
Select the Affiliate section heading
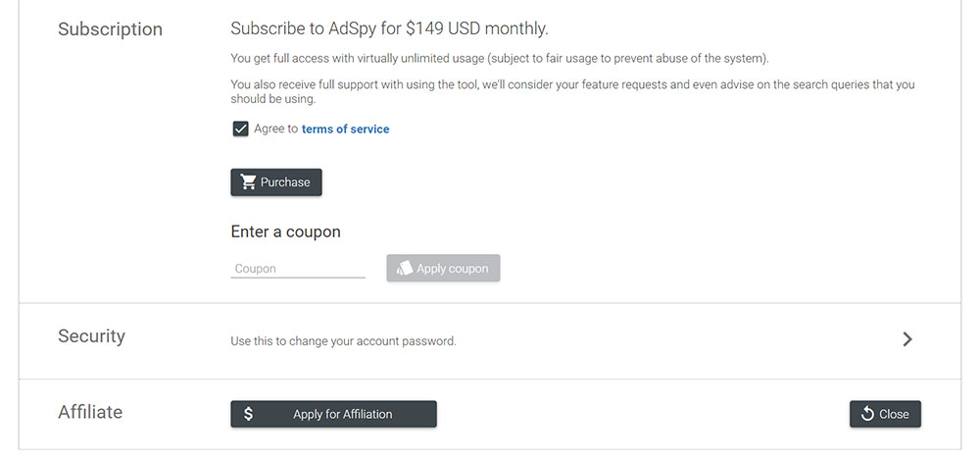pos(90,412)
